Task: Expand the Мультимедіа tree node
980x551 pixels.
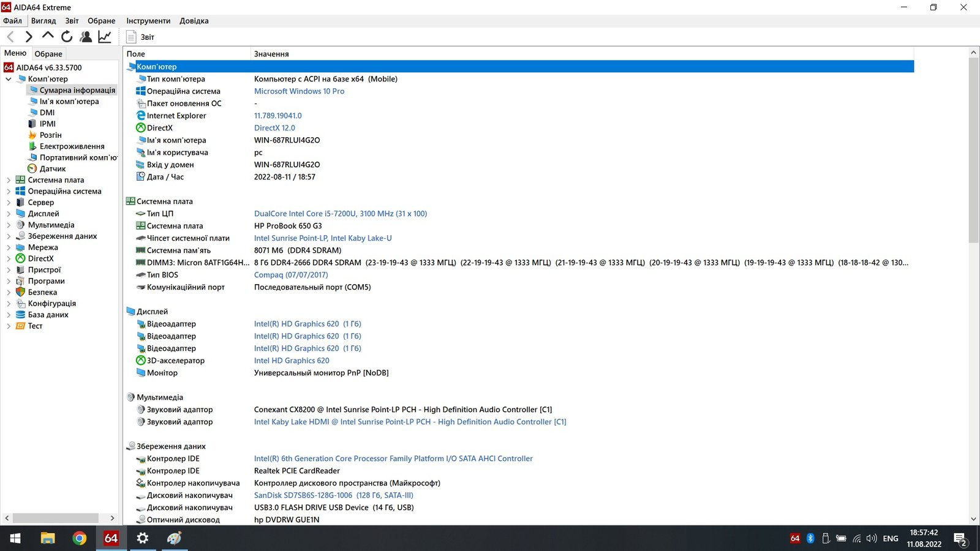Action: pyautogui.click(x=9, y=225)
